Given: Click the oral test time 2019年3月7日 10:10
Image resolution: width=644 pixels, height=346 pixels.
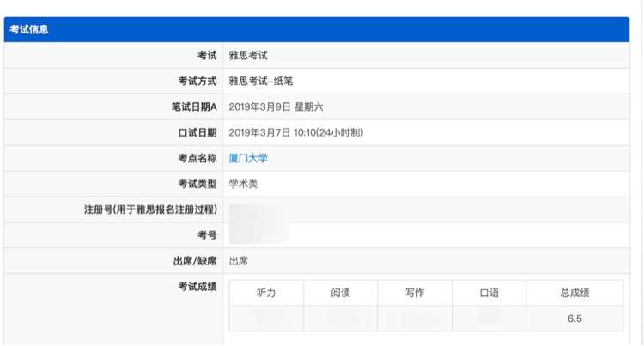Looking at the screenshot, I should coord(296,132).
